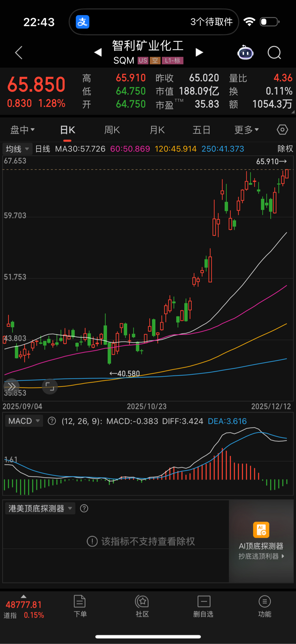Image resolution: width=296 pixels, height=644 pixels.
Task: Open 盘中 dropdown
Action: (x=22, y=130)
